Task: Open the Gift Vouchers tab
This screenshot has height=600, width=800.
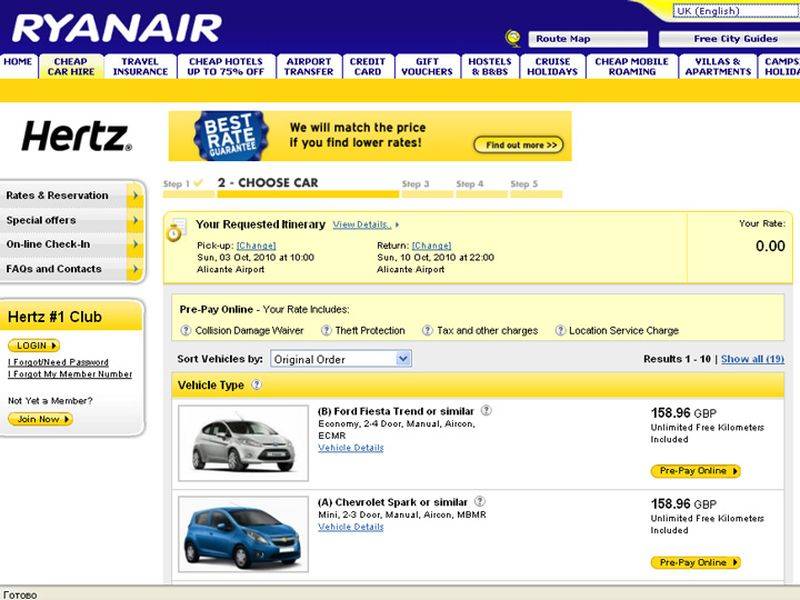Action: pyautogui.click(x=427, y=66)
